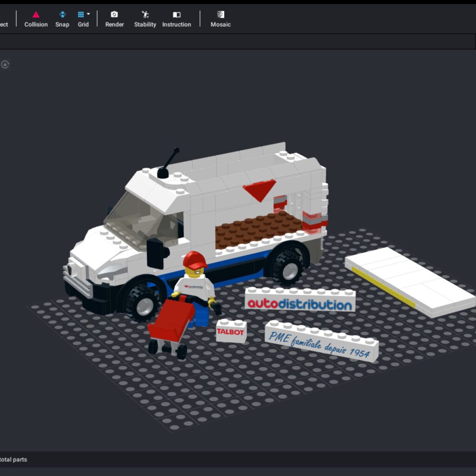Screen dimensions: 476x476
Task: Toggle the Collision detection tool
Action: click(36, 19)
